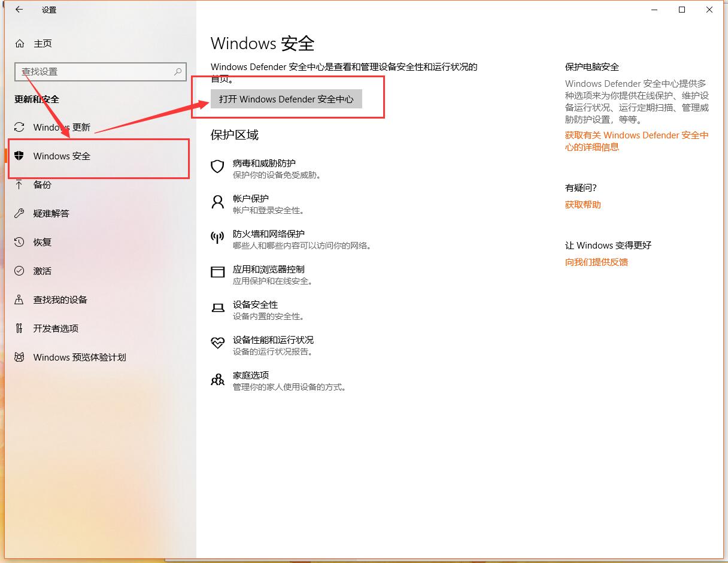Click the 防火墙和网络保护 signal icon

217,238
